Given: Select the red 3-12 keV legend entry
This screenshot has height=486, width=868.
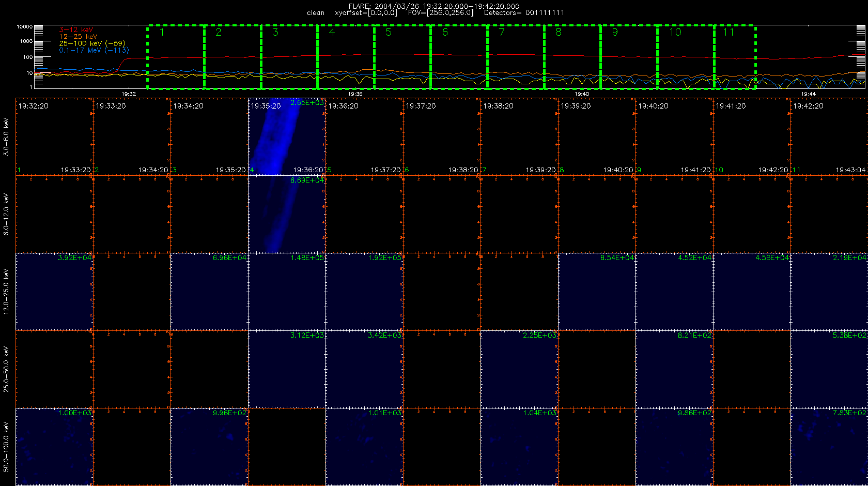Looking at the screenshot, I should click(76, 29).
